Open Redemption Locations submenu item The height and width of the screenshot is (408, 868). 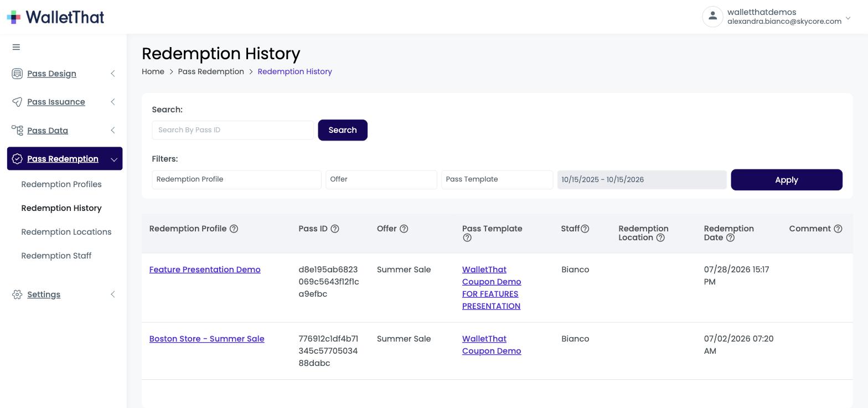click(x=66, y=232)
